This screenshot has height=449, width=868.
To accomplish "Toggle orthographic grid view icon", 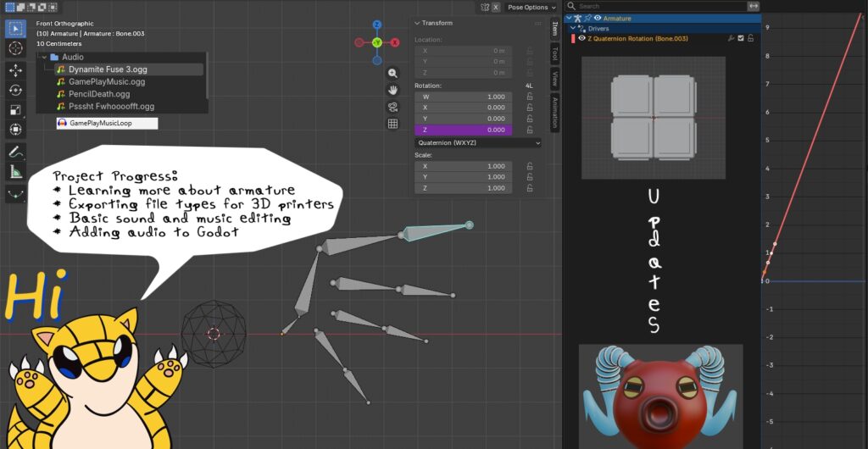I will point(392,124).
